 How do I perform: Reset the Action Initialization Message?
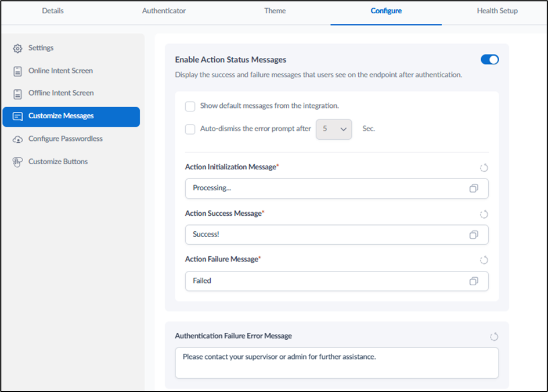(484, 168)
